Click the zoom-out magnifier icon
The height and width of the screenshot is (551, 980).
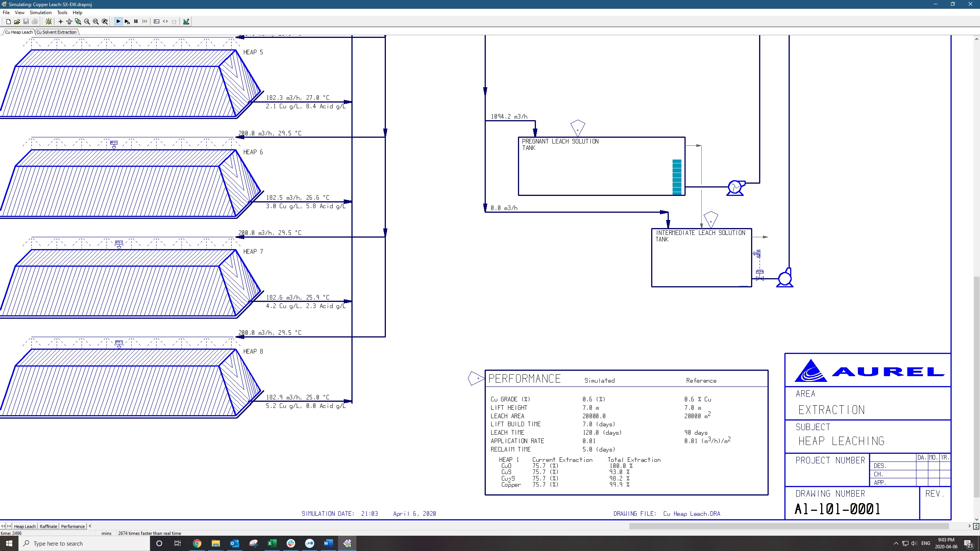[96, 21]
